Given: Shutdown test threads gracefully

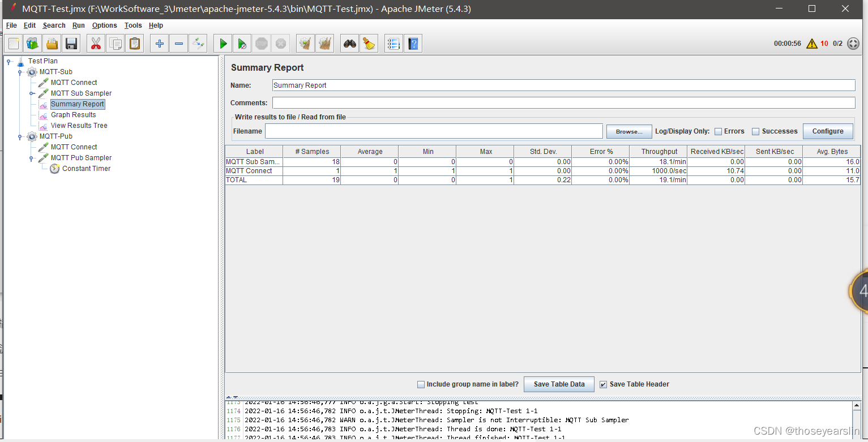Looking at the screenshot, I should click(x=280, y=44).
